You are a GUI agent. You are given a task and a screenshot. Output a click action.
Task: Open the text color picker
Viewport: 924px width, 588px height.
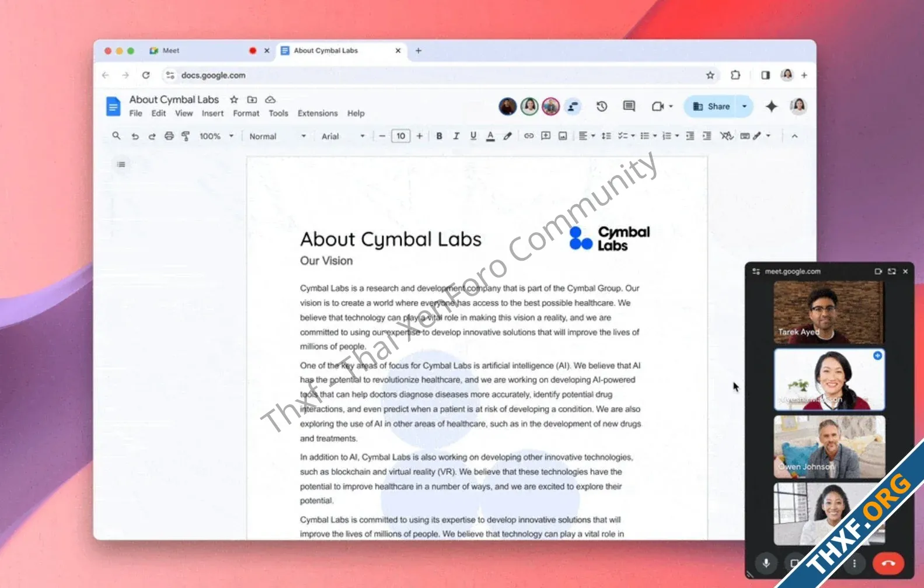490,136
